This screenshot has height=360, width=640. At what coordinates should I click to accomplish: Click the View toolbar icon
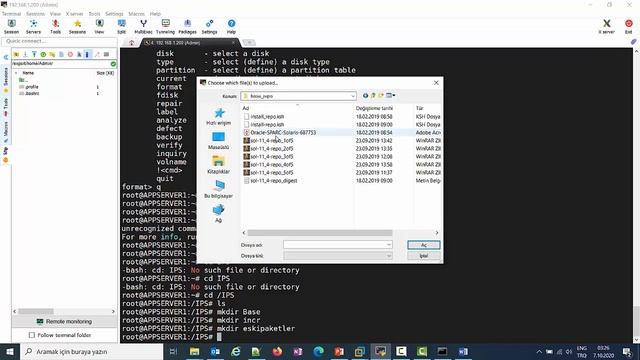pos(99,27)
